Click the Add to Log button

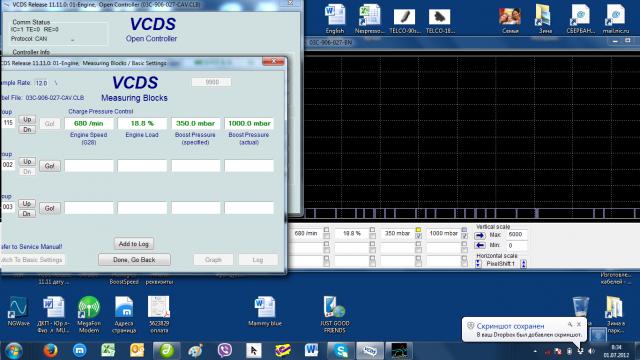pyautogui.click(x=134, y=244)
